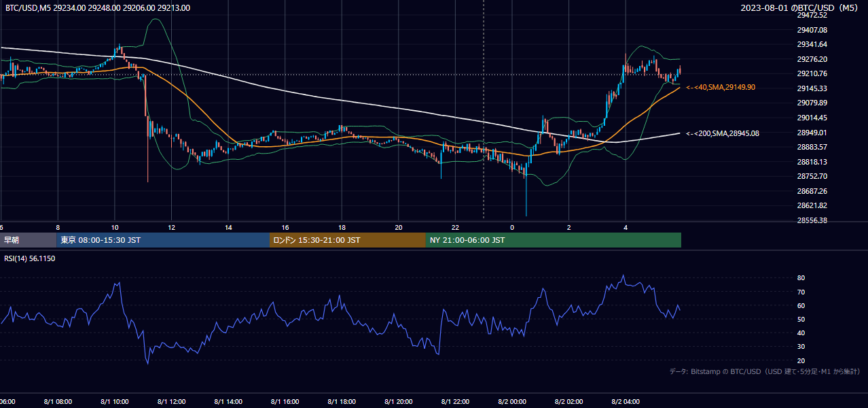Viewport: 868px width, 408px height.
Task: Click the 29407.08 price axis label
Action: (812, 30)
